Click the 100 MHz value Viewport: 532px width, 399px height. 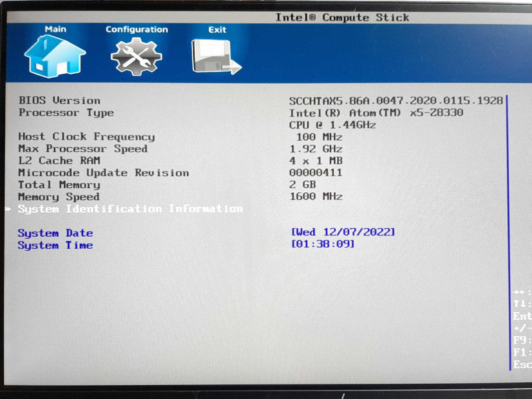click(319, 137)
